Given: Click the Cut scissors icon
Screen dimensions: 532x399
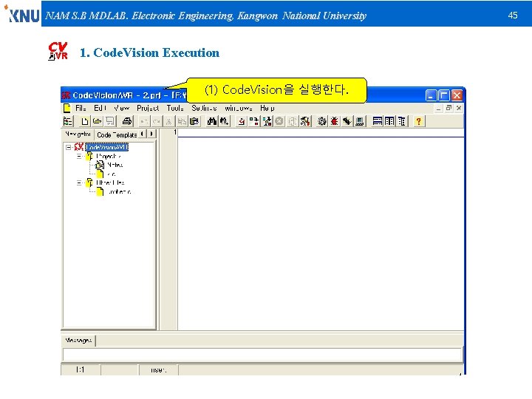Looking at the screenshot, I should point(168,121).
